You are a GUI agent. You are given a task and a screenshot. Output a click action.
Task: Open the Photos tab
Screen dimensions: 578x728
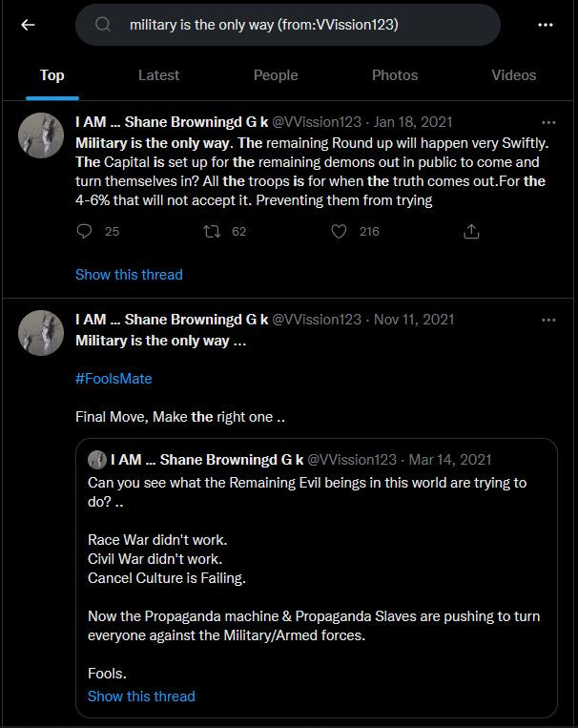[x=395, y=75]
